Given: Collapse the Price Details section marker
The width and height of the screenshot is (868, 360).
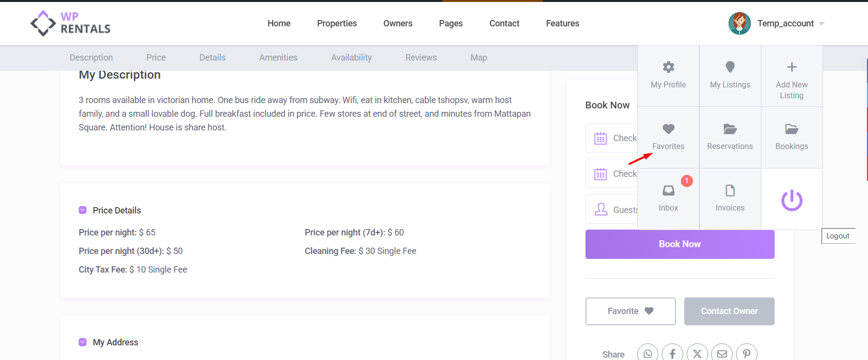Looking at the screenshot, I should 83,210.
